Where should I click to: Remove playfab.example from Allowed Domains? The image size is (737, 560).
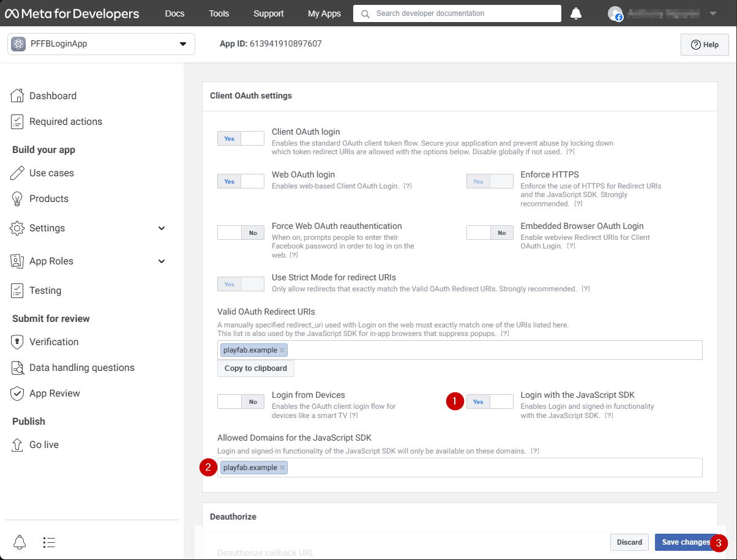pyautogui.click(x=282, y=467)
